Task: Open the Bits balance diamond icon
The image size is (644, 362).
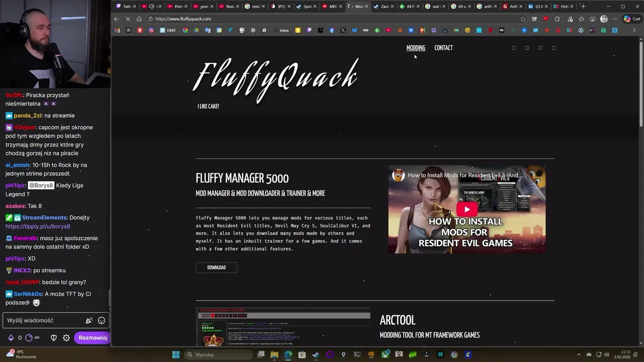Action: point(11,338)
